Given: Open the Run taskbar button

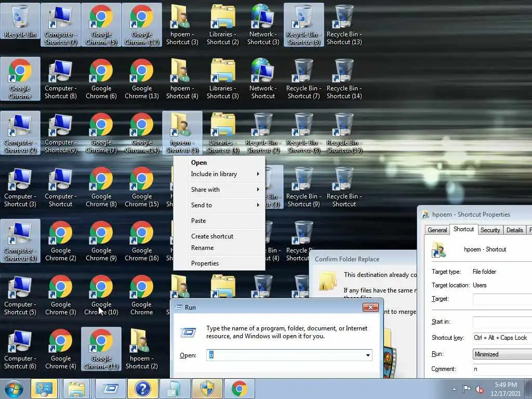Looking at the screenshot, I should pyautogui.click(x=110, y=389).
